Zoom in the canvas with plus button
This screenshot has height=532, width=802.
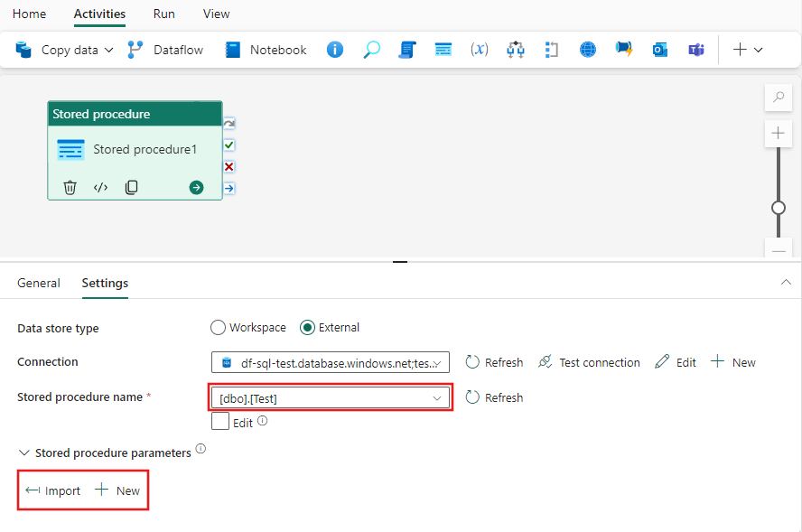[779, 134]
